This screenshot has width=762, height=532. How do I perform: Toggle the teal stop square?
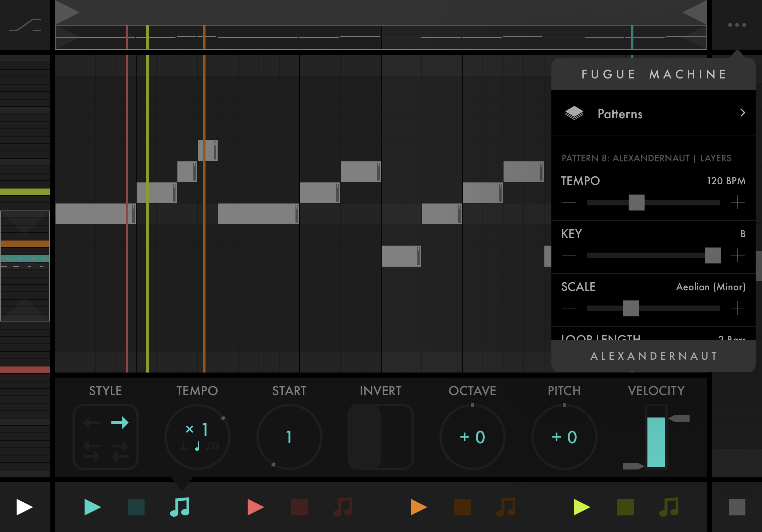coord(136,507)
